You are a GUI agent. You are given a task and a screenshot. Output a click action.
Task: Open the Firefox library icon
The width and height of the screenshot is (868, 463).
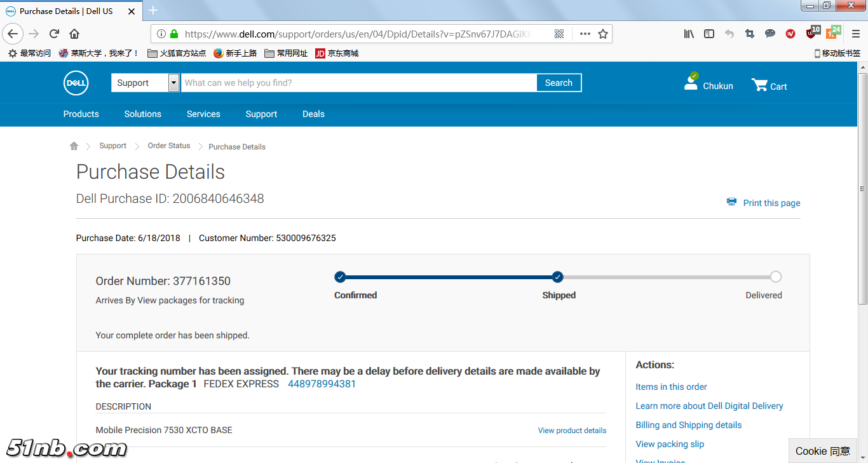pos(689,34)
